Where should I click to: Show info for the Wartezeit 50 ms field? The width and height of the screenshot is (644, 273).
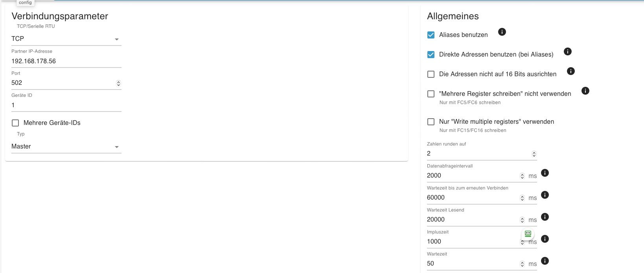click(545, 261)
